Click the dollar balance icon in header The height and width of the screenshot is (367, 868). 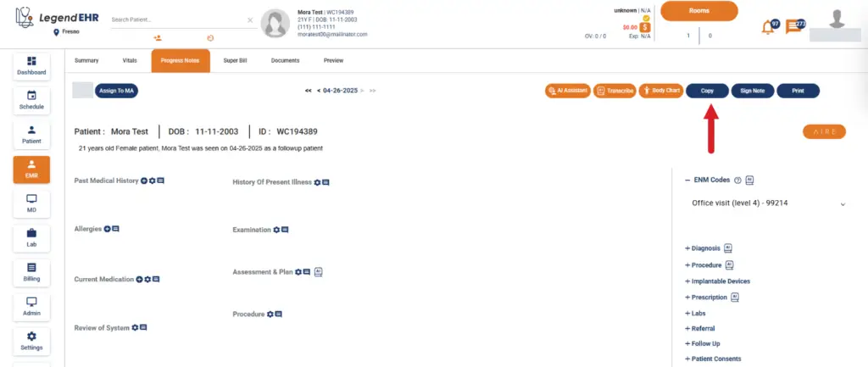(x=645, y=27)
